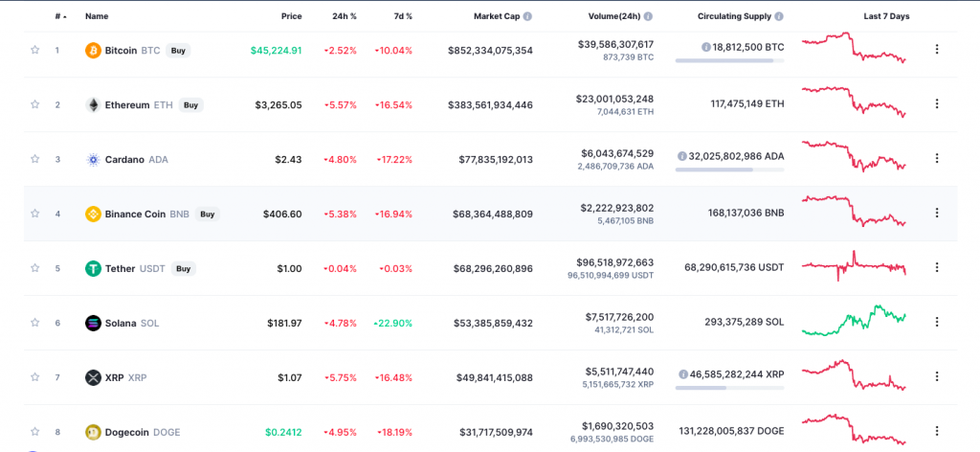Open the info icon beside Circulating Supply header

point(779,16)
